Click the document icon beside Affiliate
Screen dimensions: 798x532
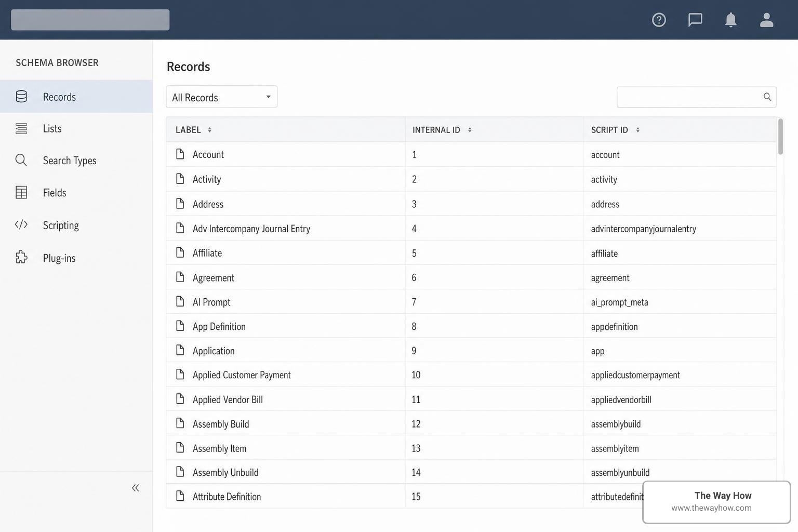[x=180, y=252]
